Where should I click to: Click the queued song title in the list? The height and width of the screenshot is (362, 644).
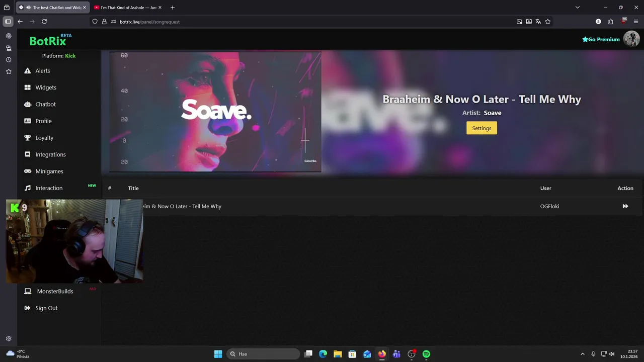(182, 206)
